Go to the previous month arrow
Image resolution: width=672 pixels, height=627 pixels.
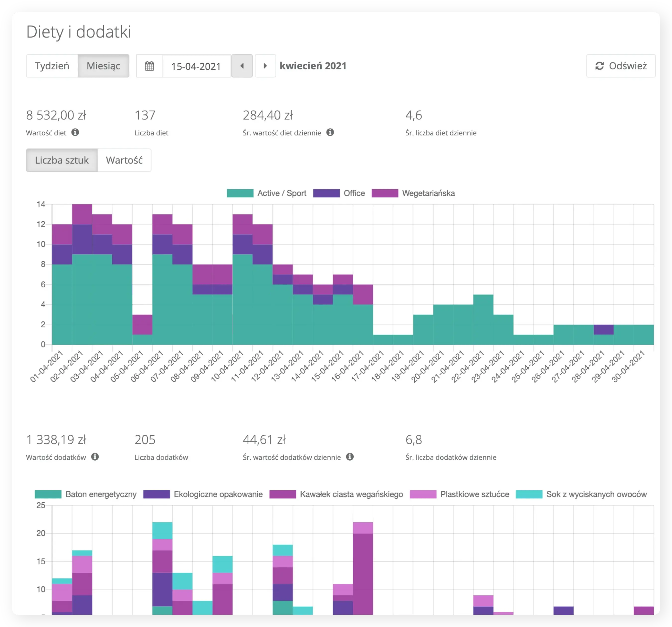242,66
